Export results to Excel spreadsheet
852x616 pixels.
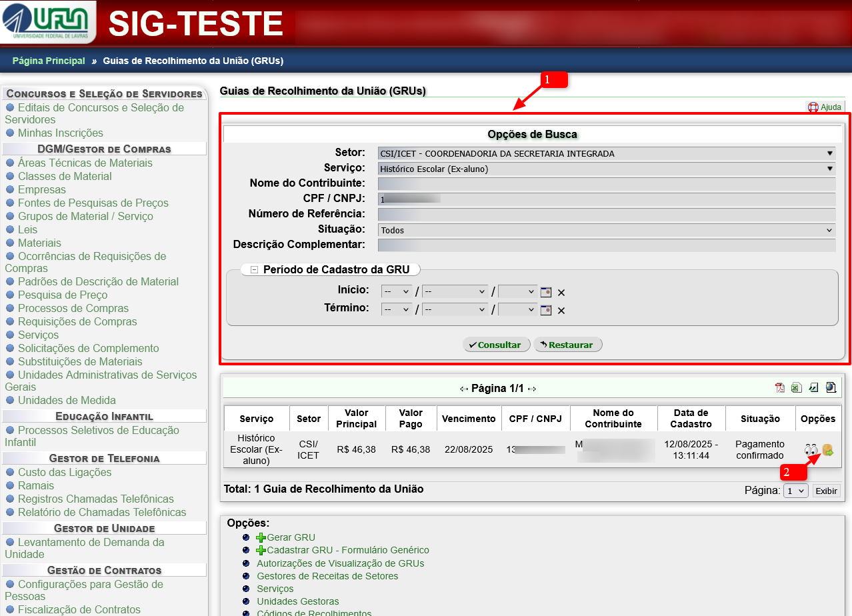[796, 387]
